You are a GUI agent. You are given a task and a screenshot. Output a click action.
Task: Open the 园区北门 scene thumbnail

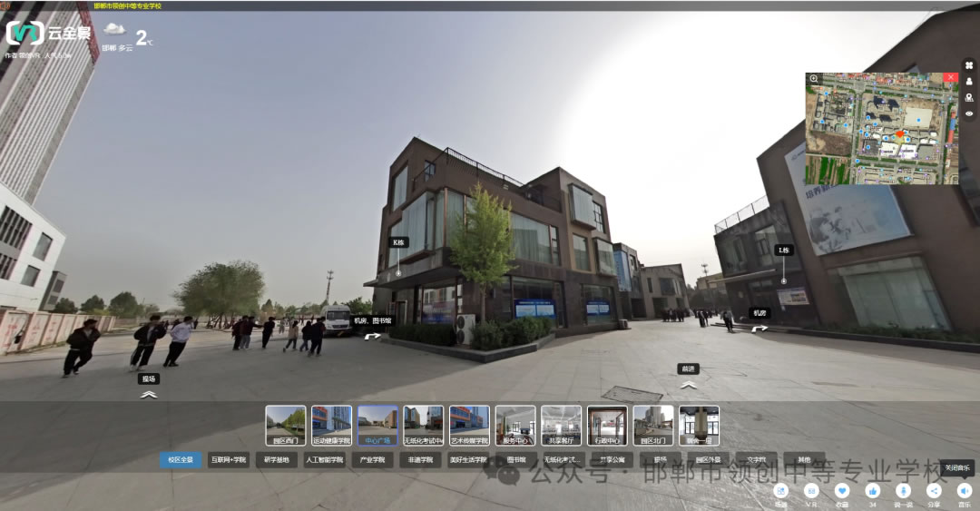click(x=653, y=426)
